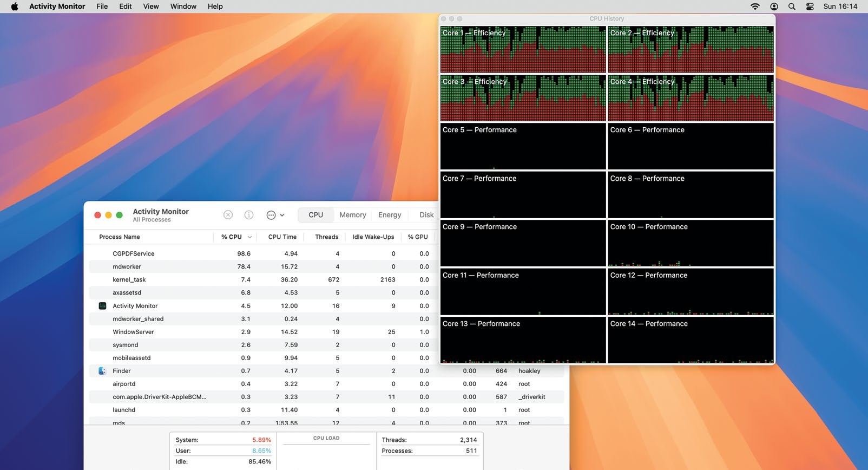Click the All Processes subtitle
Screen dimensions: 868x470
(x=152, y=220)
